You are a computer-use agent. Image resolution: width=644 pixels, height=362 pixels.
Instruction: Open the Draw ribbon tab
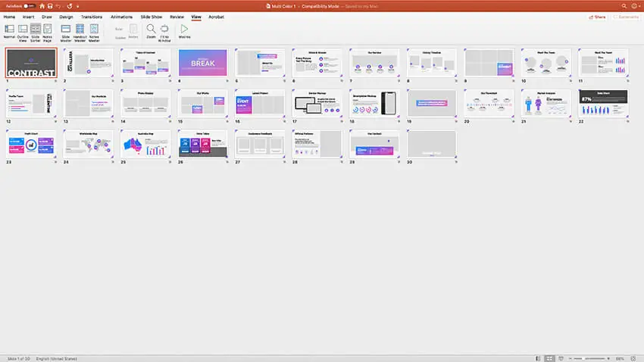coord(47,17)
